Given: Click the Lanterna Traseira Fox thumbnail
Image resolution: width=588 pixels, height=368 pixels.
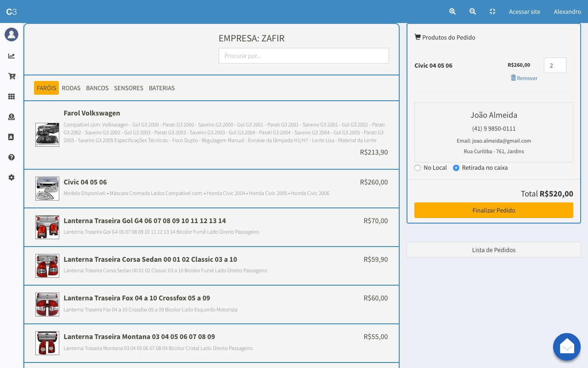Looking at the screenshot, I should (47, 305).
